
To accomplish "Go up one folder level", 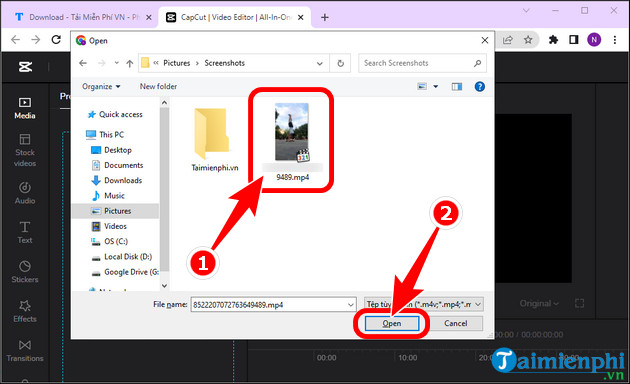I will [129, 63].
